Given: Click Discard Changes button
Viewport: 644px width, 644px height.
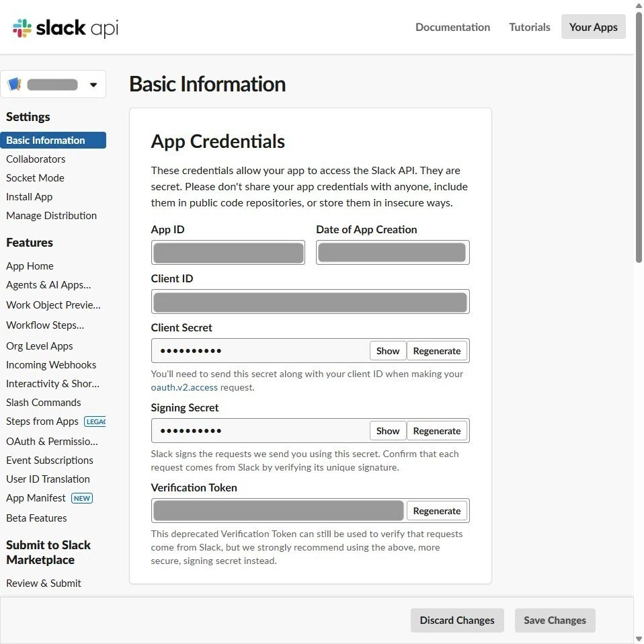Looking at the screenshot, I should 457,620.
